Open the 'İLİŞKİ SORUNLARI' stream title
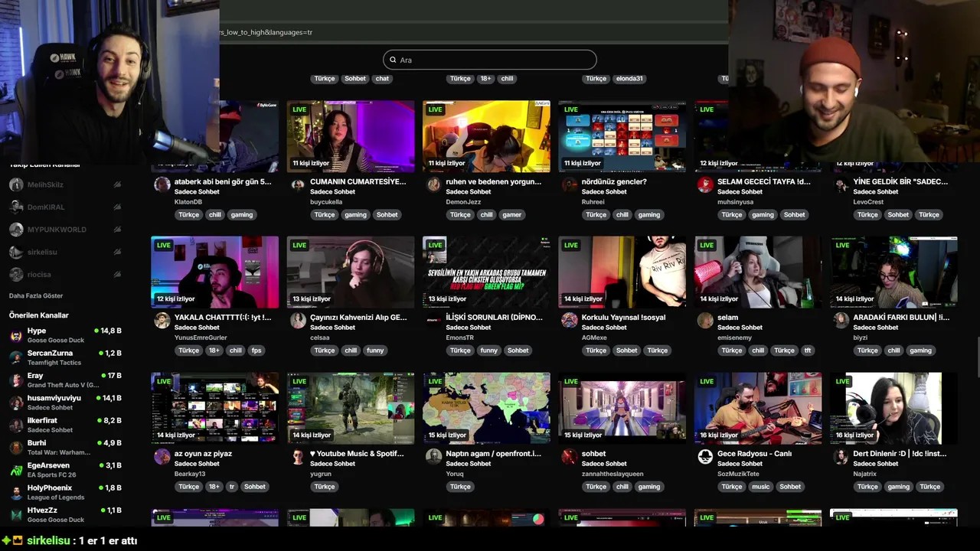 (494, 317)
